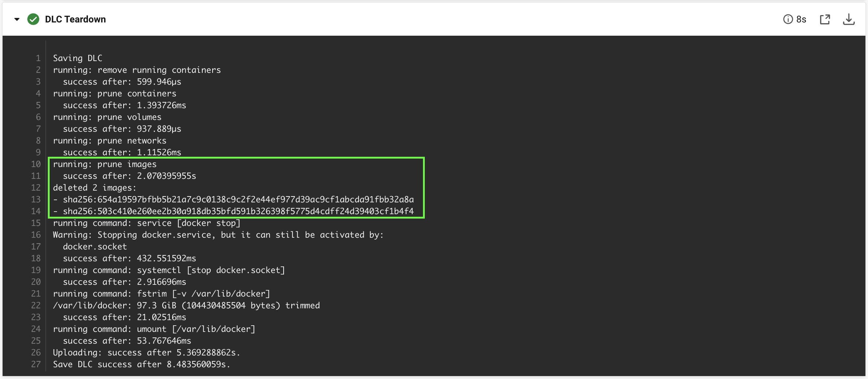Click the docker.service Warning log line
The height and width of the screenshot is (379, 868).
(x=218, y=235)
